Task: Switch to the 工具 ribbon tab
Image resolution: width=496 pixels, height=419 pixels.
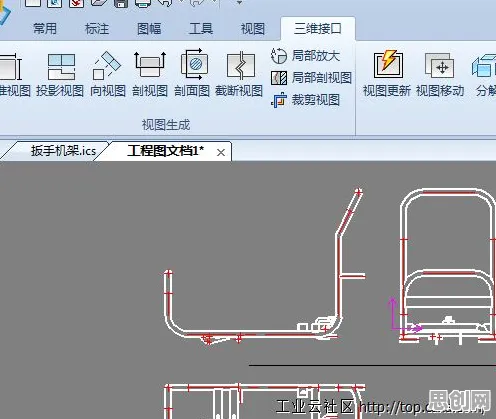Action: point(201,29)
